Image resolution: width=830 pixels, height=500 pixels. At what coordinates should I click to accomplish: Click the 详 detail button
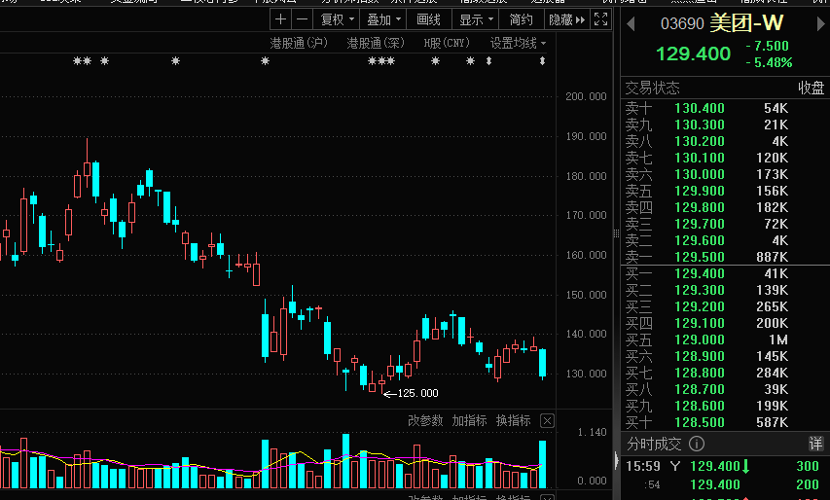pyautogui.click(x=815, y=443)
